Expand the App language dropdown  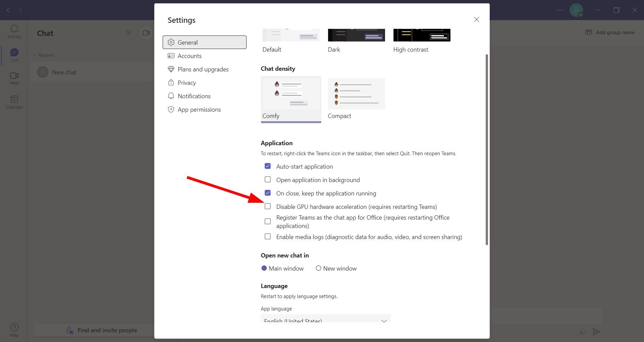[x=326, y=319]
